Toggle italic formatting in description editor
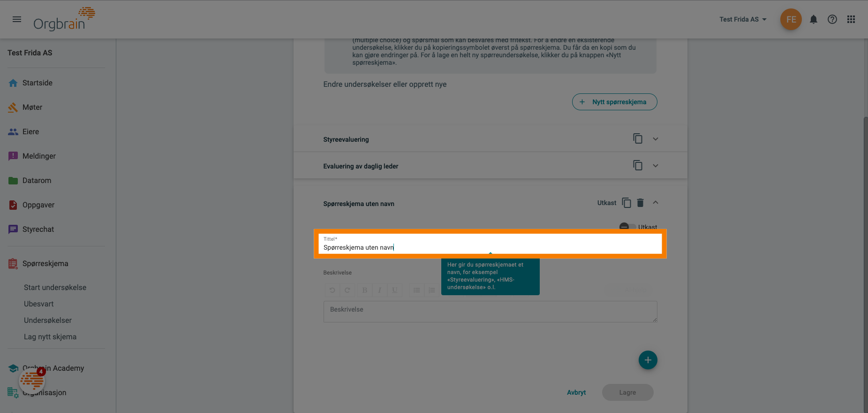868x413 pixels. (379, 290)
